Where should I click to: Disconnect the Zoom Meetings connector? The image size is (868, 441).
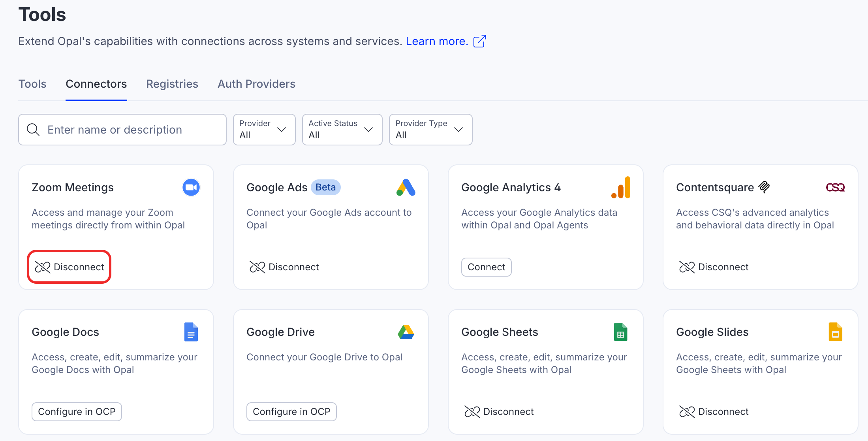(x=69, y=267)
